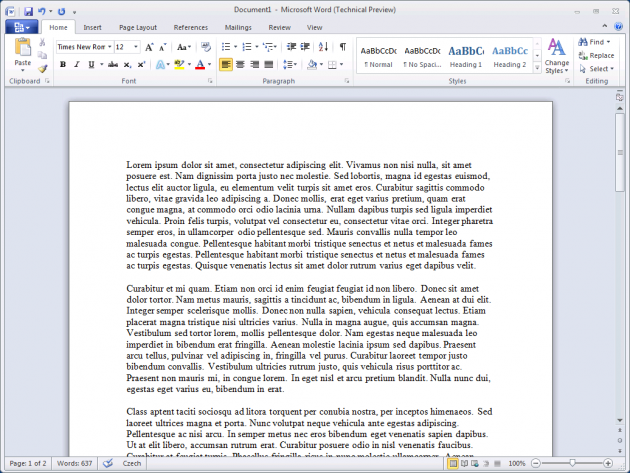Image resolution: width=630 pixels, height=473 pixels.
Task: Toggle underline formatting
Action: [x=91, y=64]
